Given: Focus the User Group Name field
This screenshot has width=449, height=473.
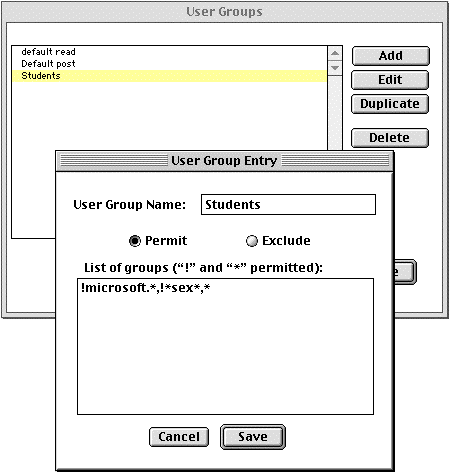Looking at the screenshot, I should click(x=288, y=204).
